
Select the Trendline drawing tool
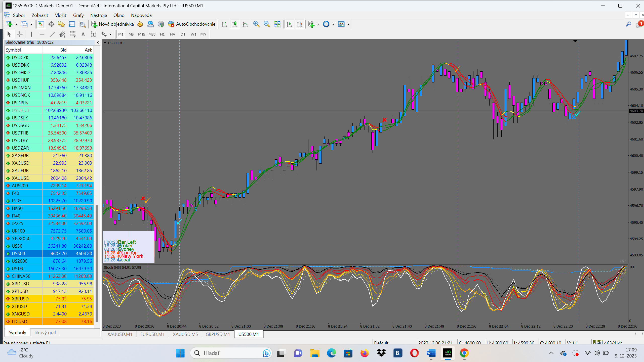tap(52, 34)
